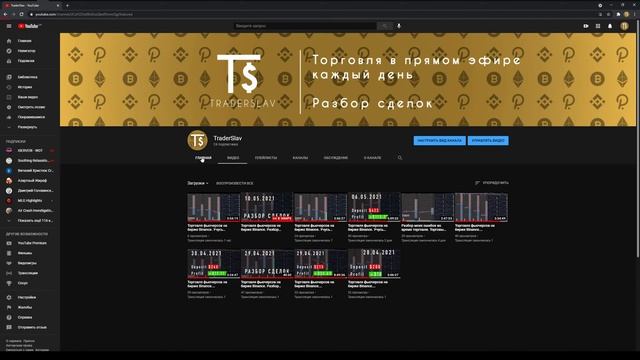Screen dimensions: 640x360
Task: Open the 06.05.2021 deposit video thumbnail
Action: (x=373, y=207)
